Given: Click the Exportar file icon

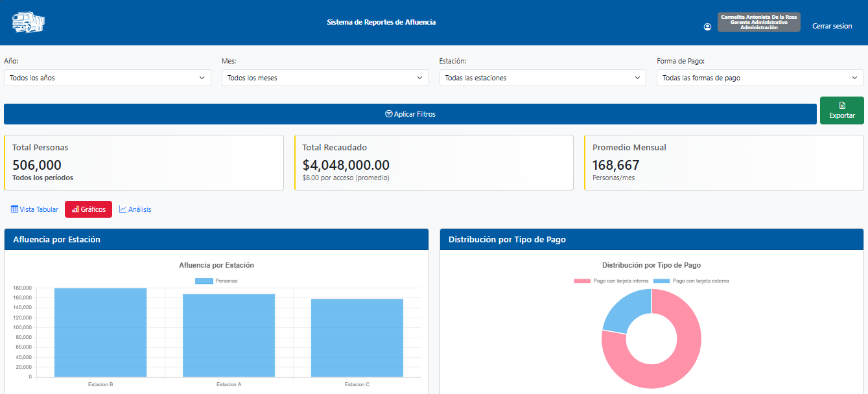Looking at the screenshot, I should [x=841, y=105].
